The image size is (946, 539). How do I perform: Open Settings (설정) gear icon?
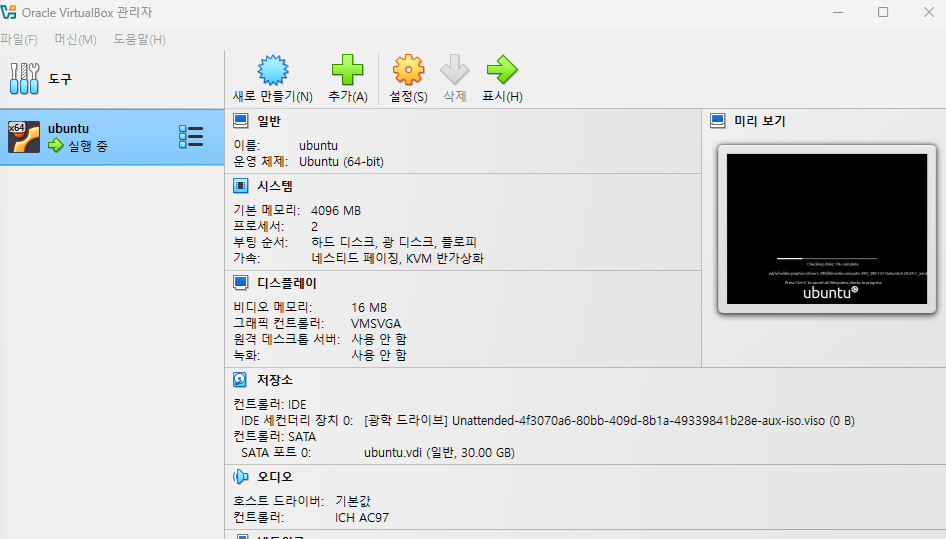tap(408, 70)
